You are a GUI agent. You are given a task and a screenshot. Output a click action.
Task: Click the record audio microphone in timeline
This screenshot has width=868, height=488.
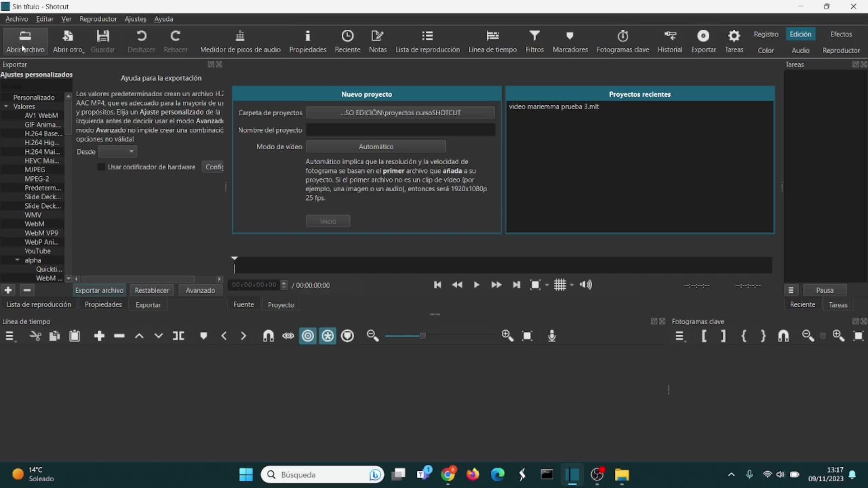(x=552, y=336)
